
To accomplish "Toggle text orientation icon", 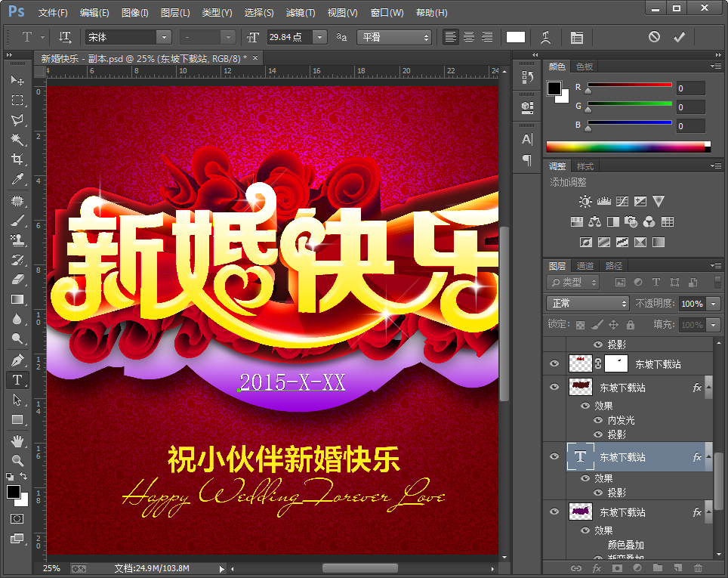I will 64,37.
